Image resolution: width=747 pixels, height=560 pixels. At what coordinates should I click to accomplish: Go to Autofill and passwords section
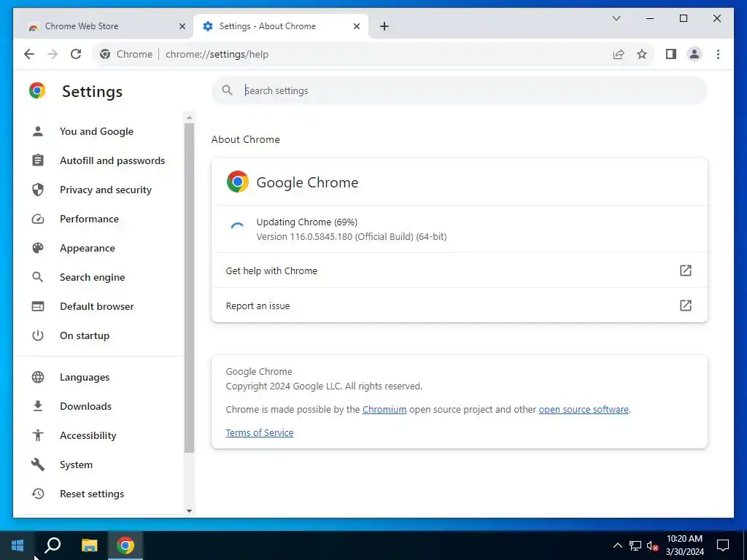112,160
